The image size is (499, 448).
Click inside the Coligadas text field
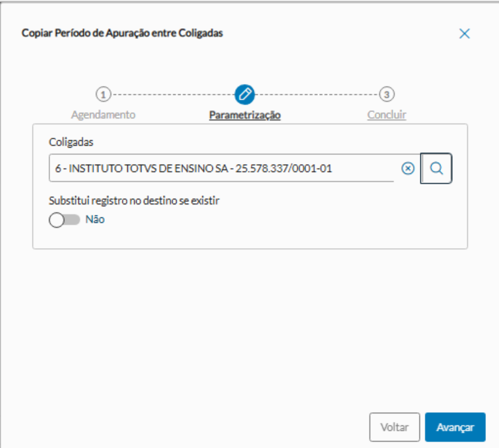pos(221,169)
